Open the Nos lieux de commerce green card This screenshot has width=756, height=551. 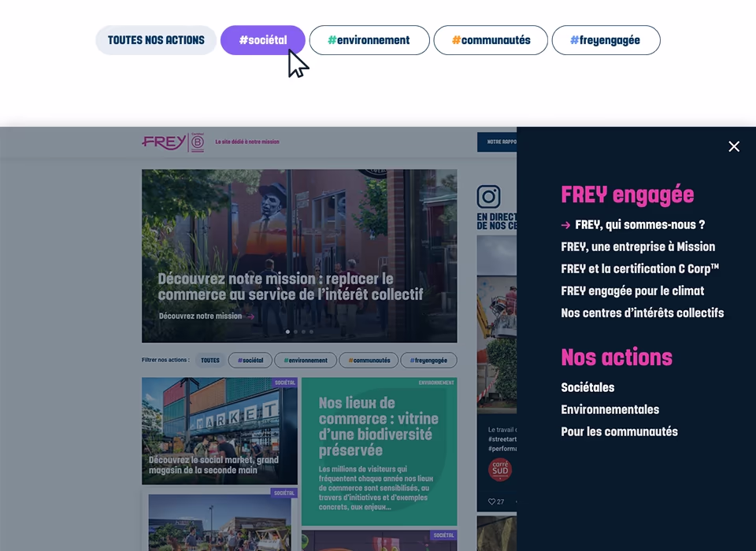379,452
